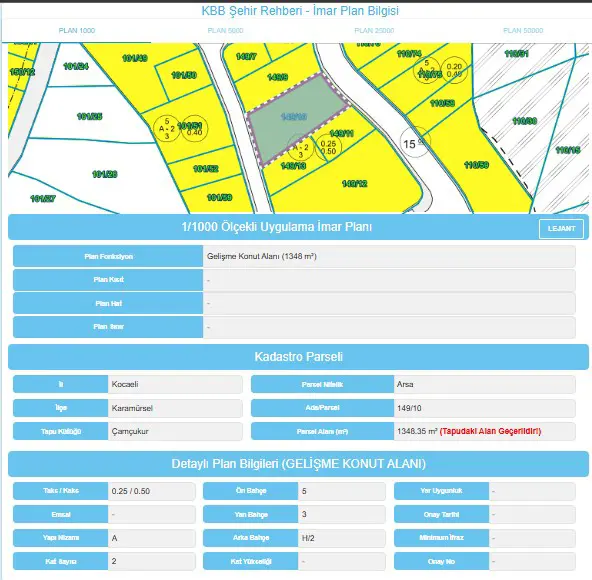Click the 'Yan Bahçe' label
This screenshot has height=580, width=592.
point(251,514)
